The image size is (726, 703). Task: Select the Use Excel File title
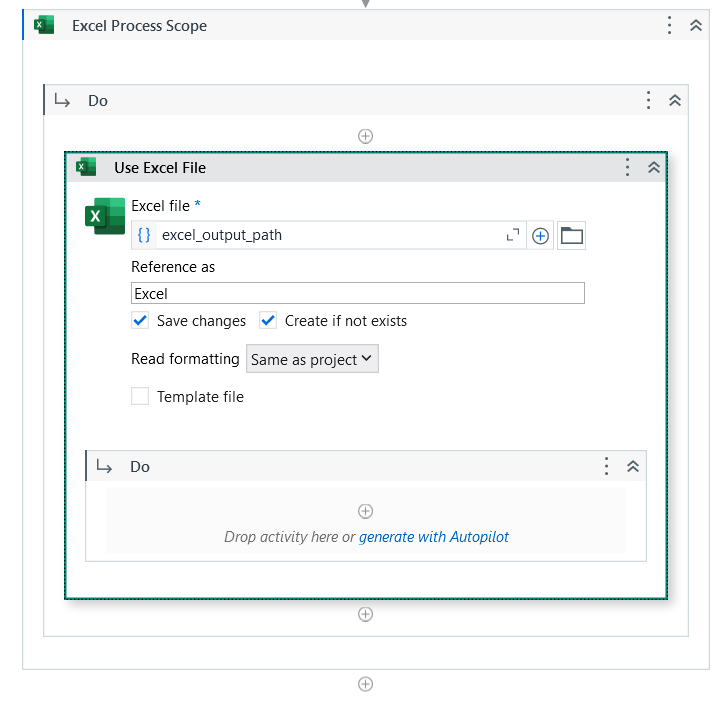tap(160, 168)
